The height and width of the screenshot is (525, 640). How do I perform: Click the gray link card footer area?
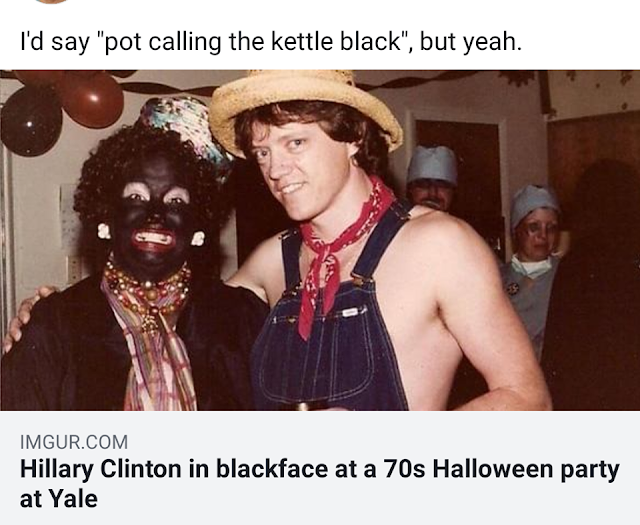click(320, 468)
